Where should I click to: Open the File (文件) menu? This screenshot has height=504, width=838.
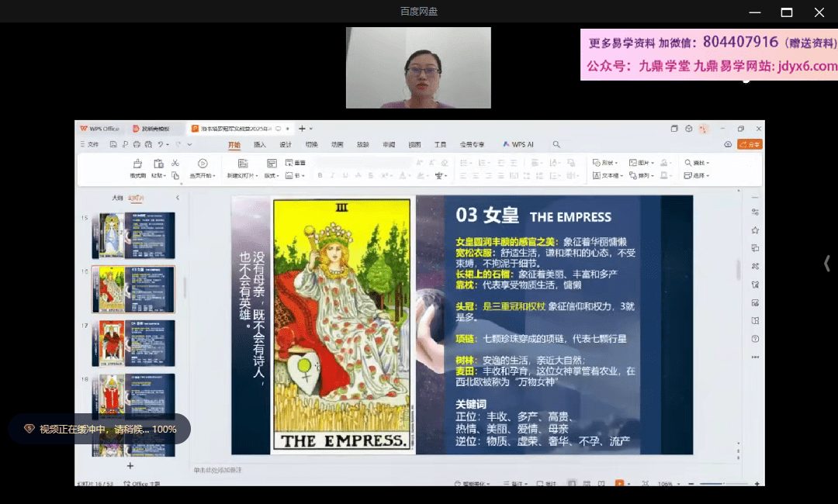[x=90, y=144]
